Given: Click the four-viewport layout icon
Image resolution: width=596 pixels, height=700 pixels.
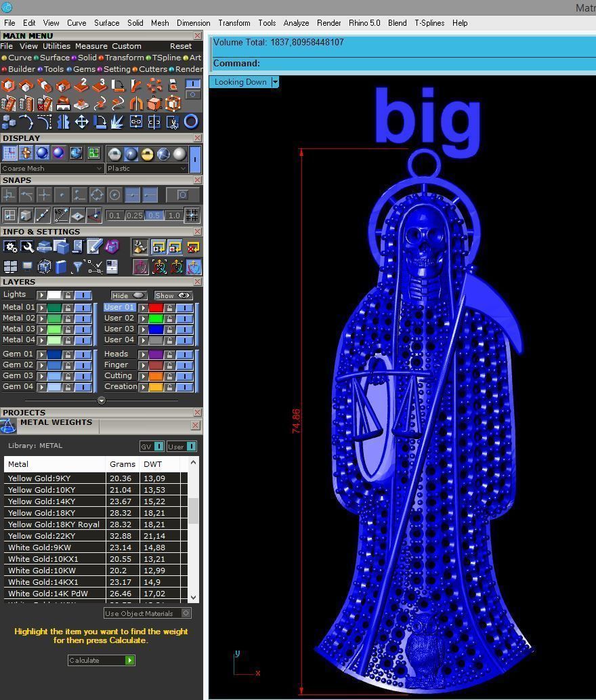Looking at the screenshot, I should coord(9,266).
